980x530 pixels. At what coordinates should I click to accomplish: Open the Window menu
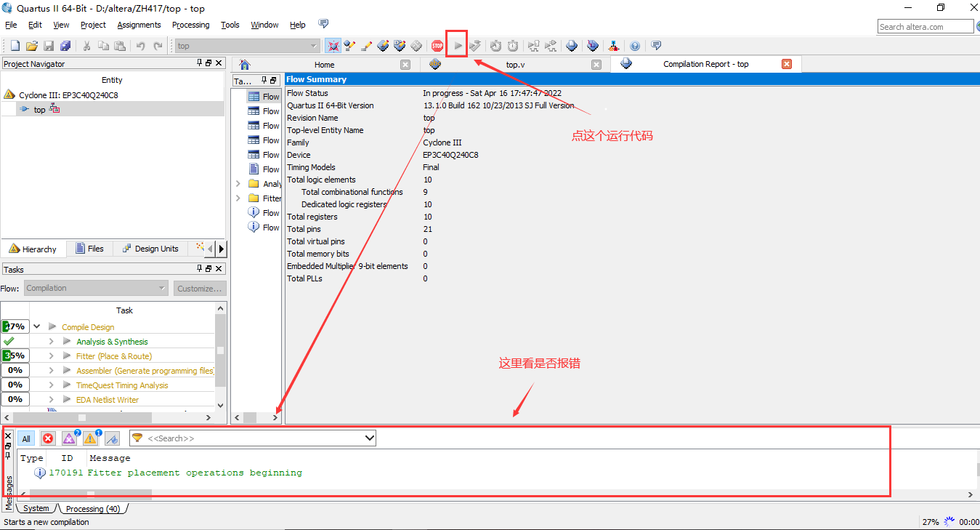point(264,25)
